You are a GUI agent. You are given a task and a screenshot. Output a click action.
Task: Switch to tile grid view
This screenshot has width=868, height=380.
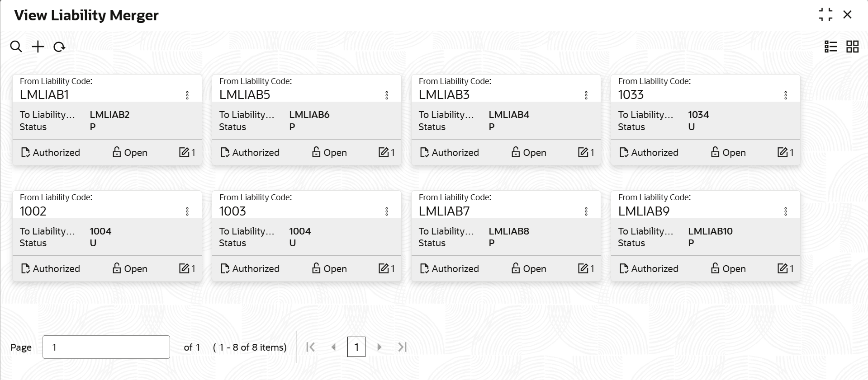[852, 47]
